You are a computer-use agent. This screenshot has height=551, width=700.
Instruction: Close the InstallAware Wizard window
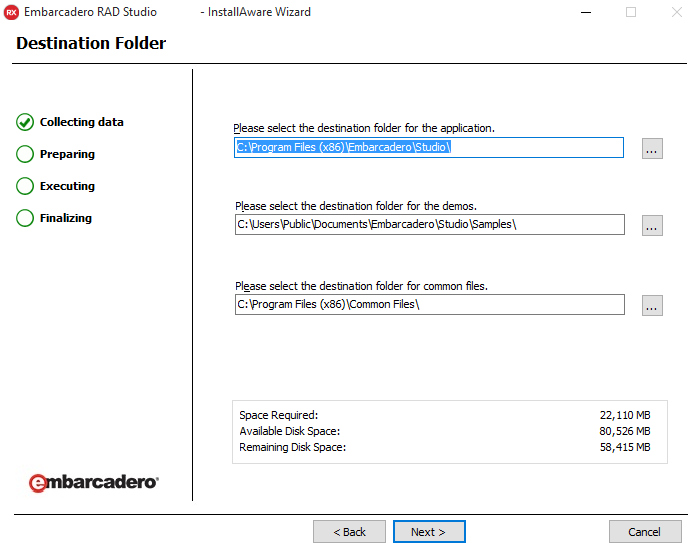[677, 13]
